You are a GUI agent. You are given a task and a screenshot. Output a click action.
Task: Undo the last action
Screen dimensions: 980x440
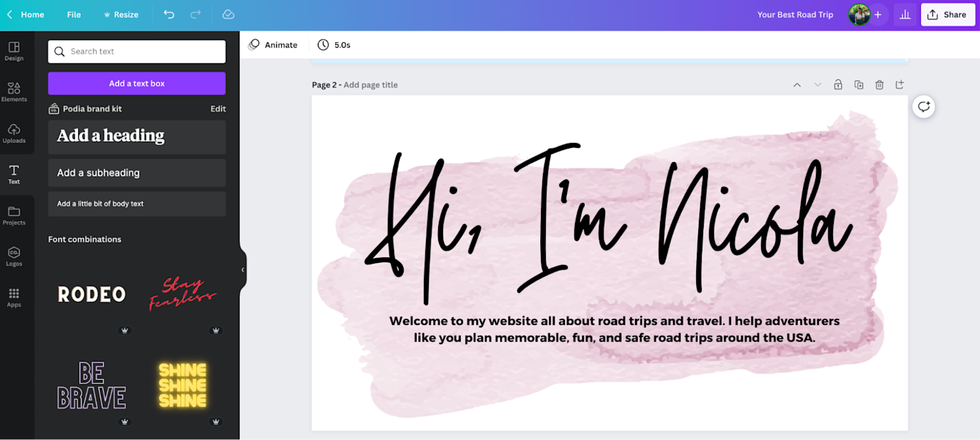click(169, 14)
